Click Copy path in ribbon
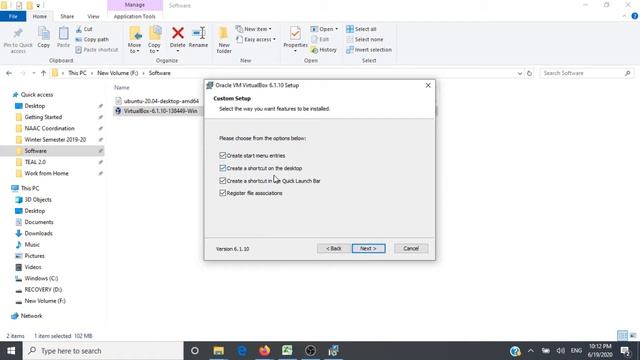This screenshot has width=640, height=360. coord(92,40)
